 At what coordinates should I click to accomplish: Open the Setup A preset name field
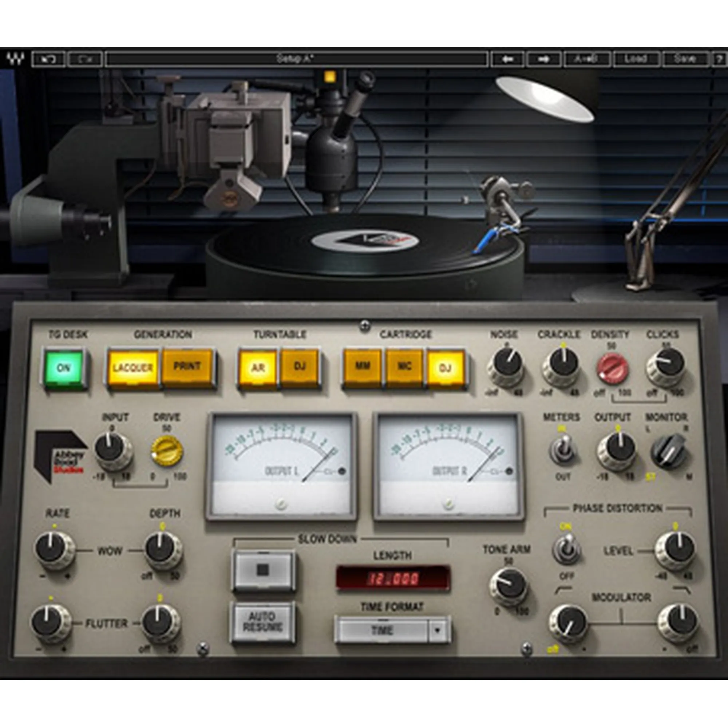coord(297,59)
